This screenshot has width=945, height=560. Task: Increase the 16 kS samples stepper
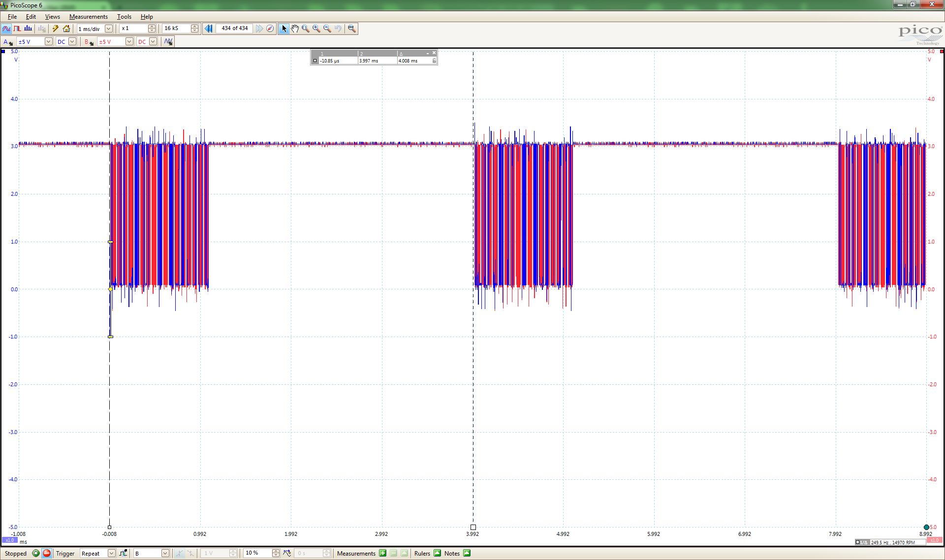tap(195, 27)
